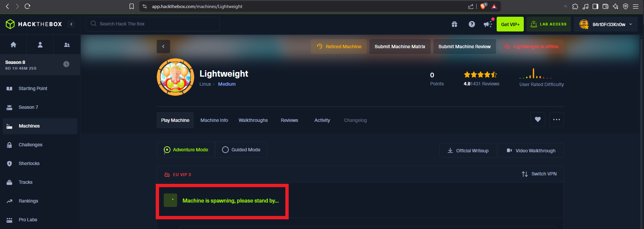Open the help question mark icon

[x=472, y=24]
